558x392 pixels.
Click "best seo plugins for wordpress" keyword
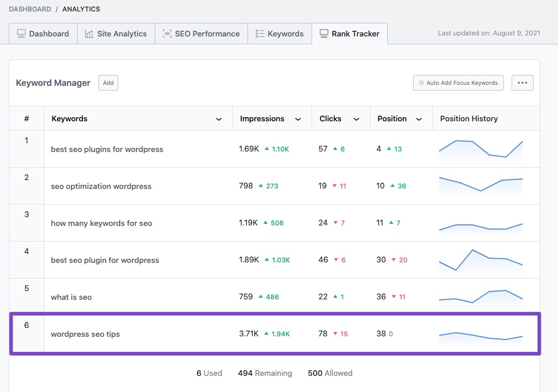[107, 149]
